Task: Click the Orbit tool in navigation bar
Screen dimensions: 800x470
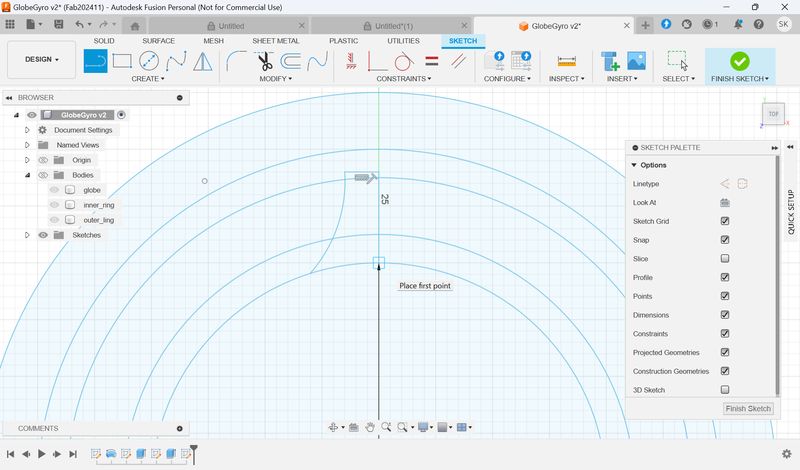Action: click(x=333, y=427)
